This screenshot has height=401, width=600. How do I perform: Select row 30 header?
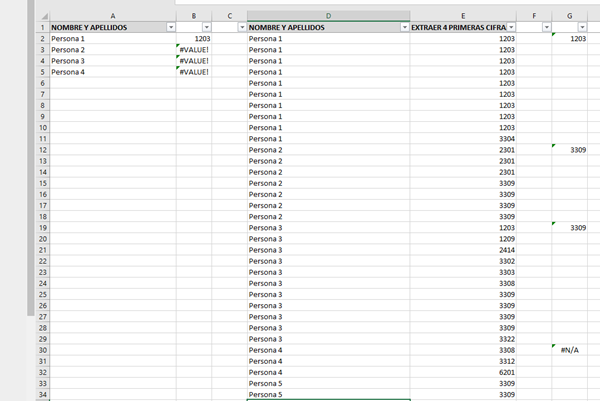42,350
